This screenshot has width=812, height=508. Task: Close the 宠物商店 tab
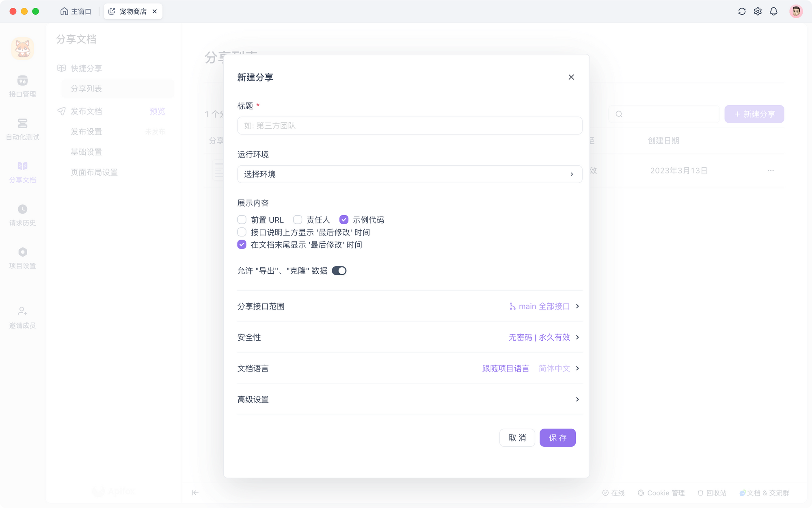click(155, 11)
